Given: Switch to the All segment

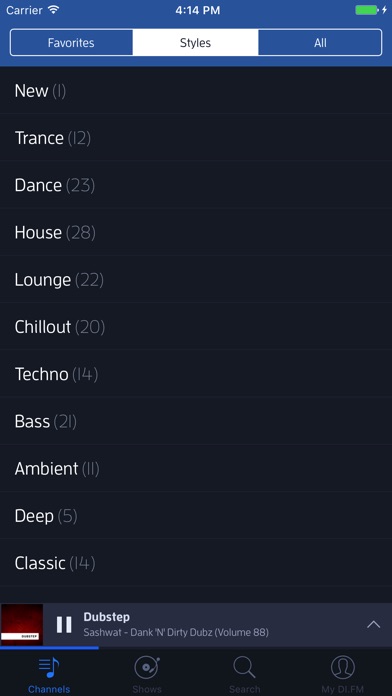Looking at the screenshot, I should [x=320, y=43].
